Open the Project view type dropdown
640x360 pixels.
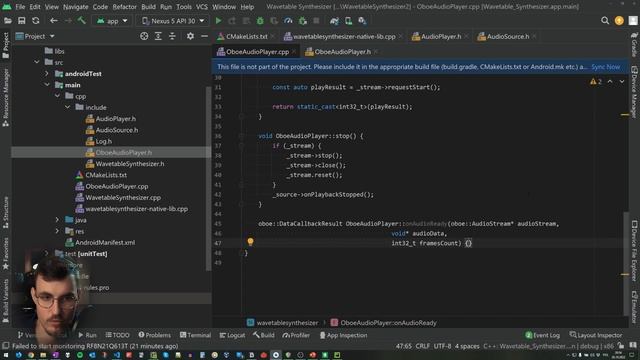(x=35, y=36)
